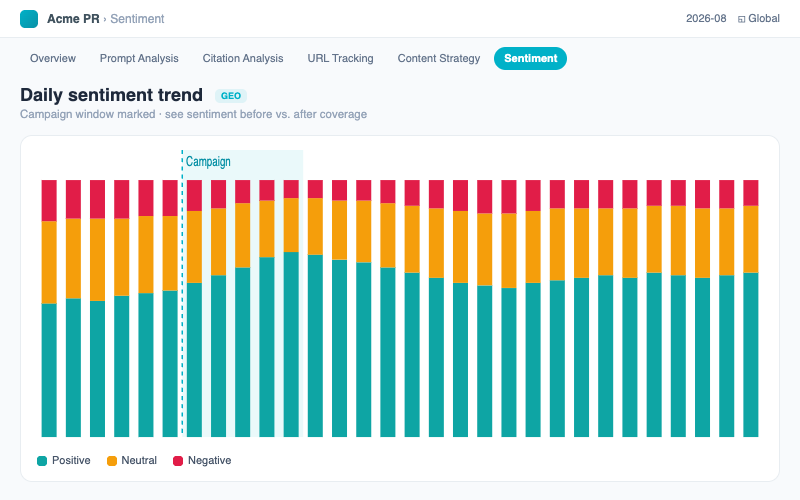The width and height of the screenshot is (800, 500).
Task: Open the Overview tab
Action: tap(53, 58)
